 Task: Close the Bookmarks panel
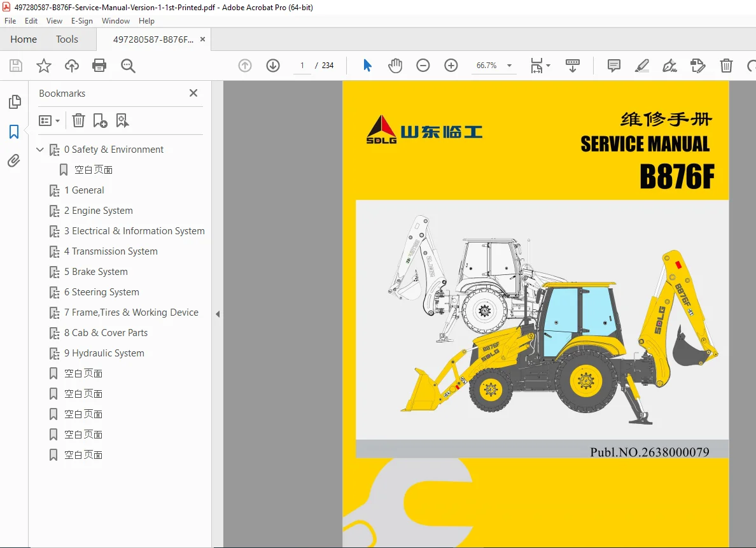click(193, 93)
